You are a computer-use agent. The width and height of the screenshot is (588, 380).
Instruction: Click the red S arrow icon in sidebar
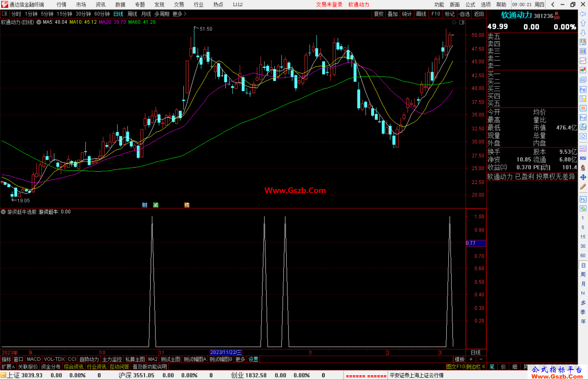click(583, 168)
